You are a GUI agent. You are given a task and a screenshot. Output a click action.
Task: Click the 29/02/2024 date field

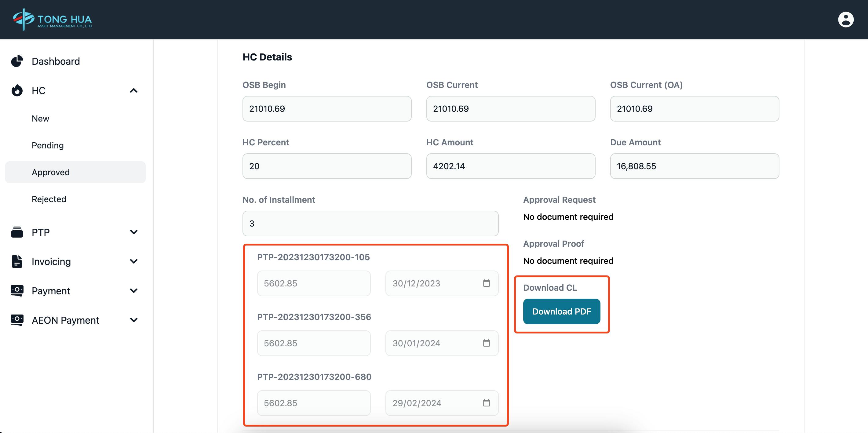(442, 403)
